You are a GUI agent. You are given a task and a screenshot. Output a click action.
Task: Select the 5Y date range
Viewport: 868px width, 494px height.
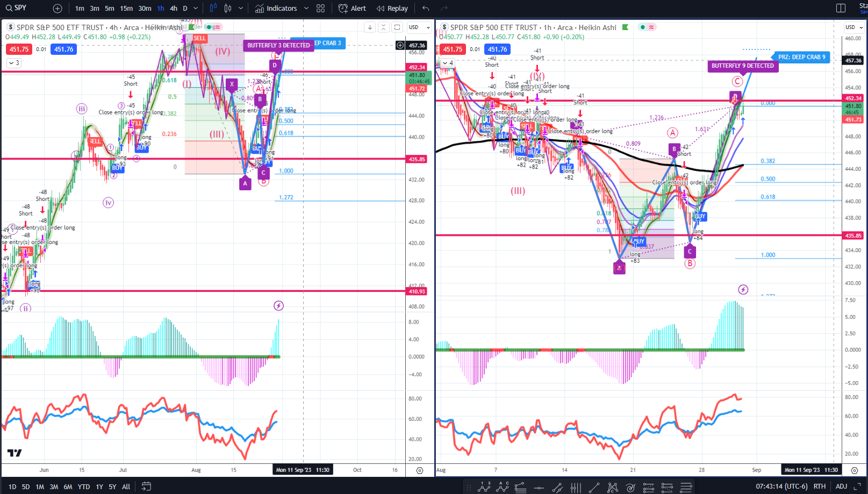coord(112,487)
